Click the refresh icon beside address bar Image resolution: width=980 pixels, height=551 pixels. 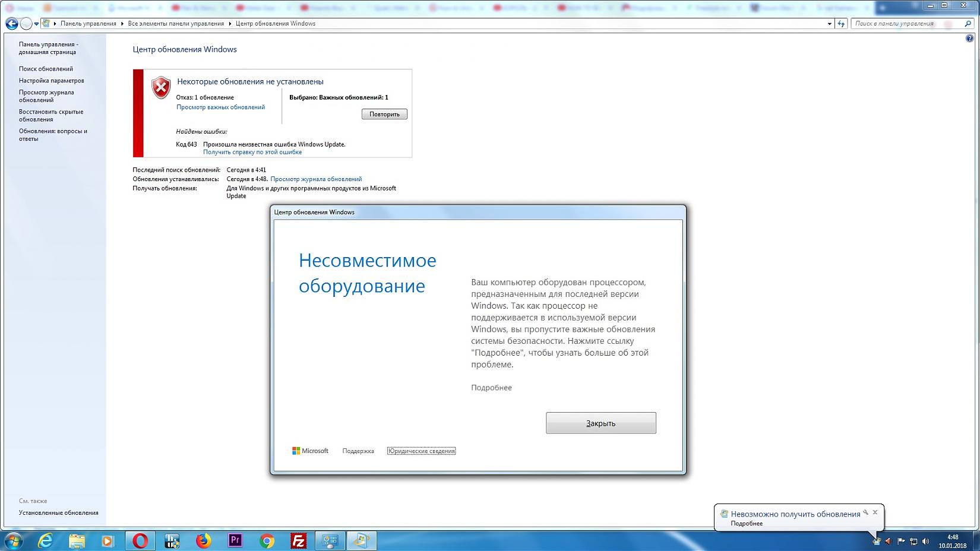click(x=841, y=24)
